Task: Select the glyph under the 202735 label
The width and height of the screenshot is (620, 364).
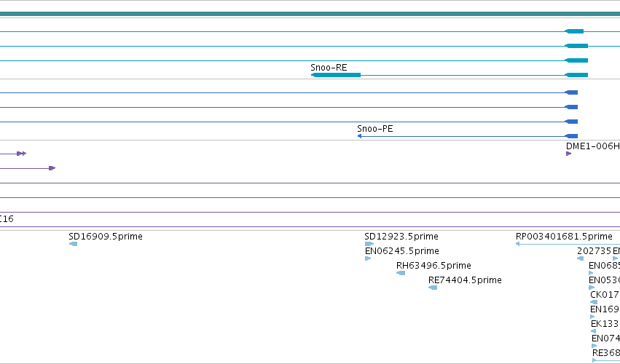Action: pyautogui.click(x=581, y=258)
